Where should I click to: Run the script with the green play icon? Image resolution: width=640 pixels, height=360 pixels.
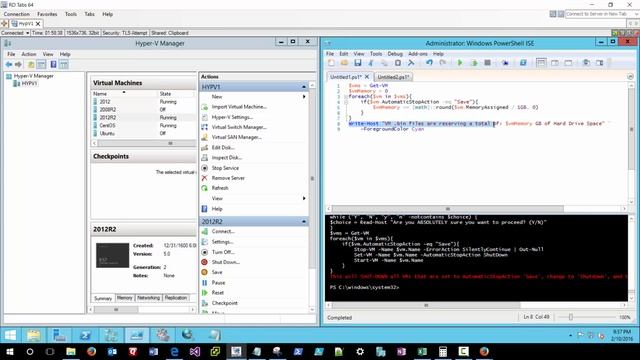(460, 63)
